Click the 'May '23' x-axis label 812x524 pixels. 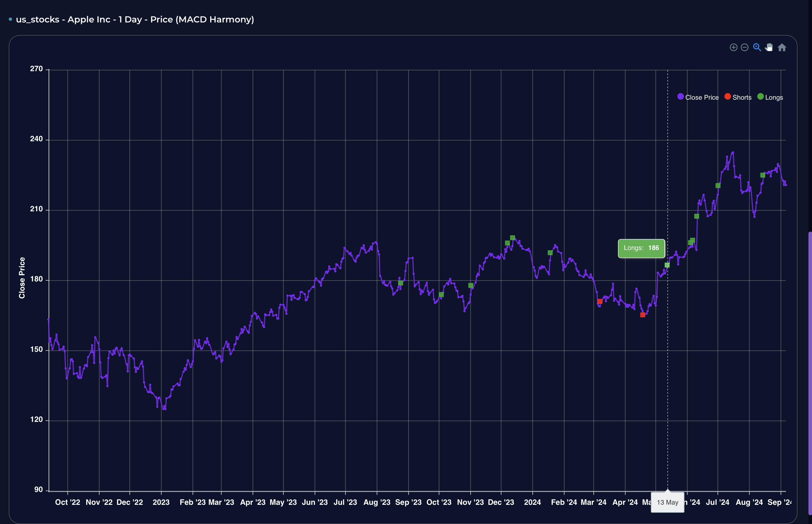coord(283,502)
